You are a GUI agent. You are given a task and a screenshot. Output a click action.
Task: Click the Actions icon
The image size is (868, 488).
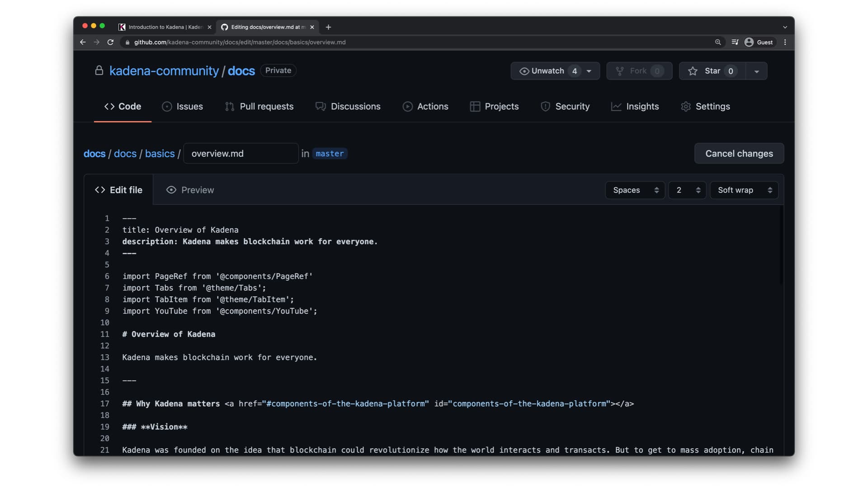click(407, 107)
